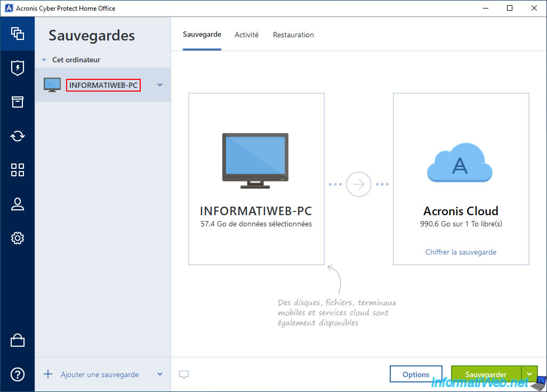Click the Options button
Image resolution: width=547 pixels, height=392 pixels.
[x=416, y=374]
